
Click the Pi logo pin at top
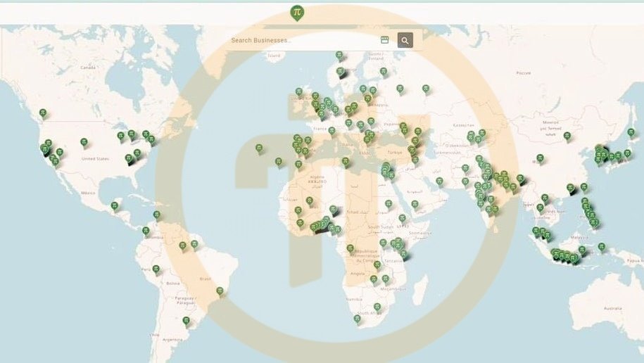tap(297, 13)
